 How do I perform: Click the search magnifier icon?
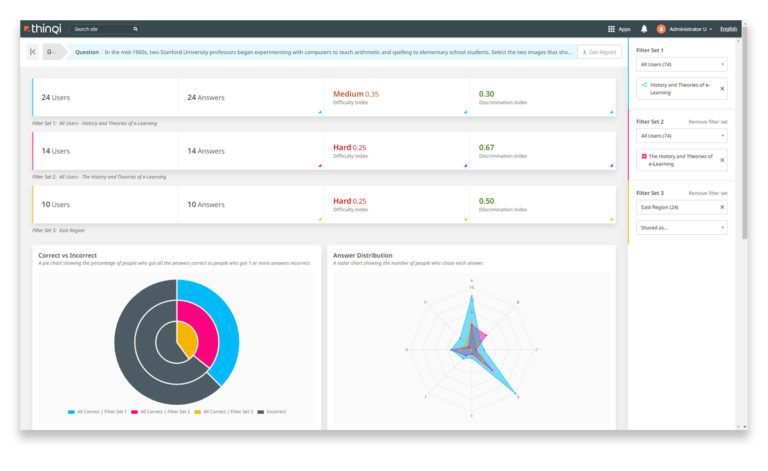coord(135,29)
